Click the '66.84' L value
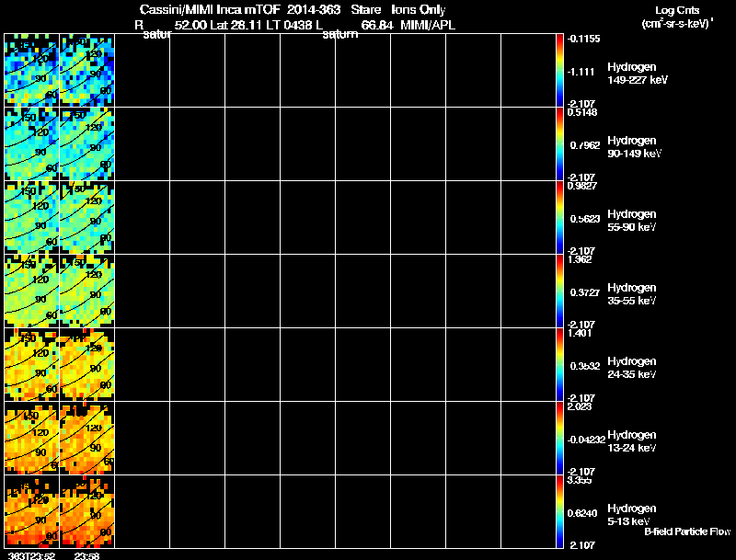 (x=377, y=26)
